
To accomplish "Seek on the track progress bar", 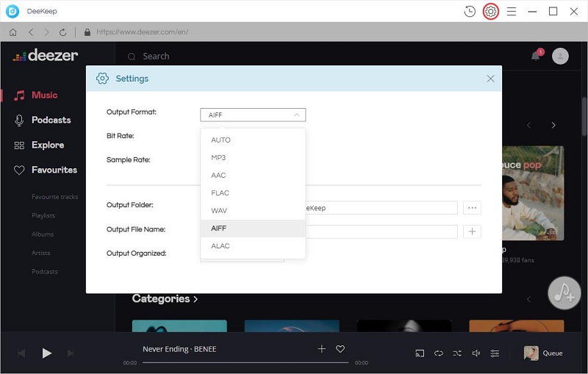I will pos(245,363).
